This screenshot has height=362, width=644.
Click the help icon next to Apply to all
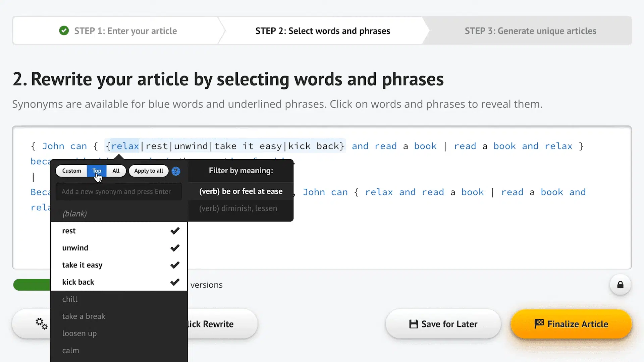176,171
